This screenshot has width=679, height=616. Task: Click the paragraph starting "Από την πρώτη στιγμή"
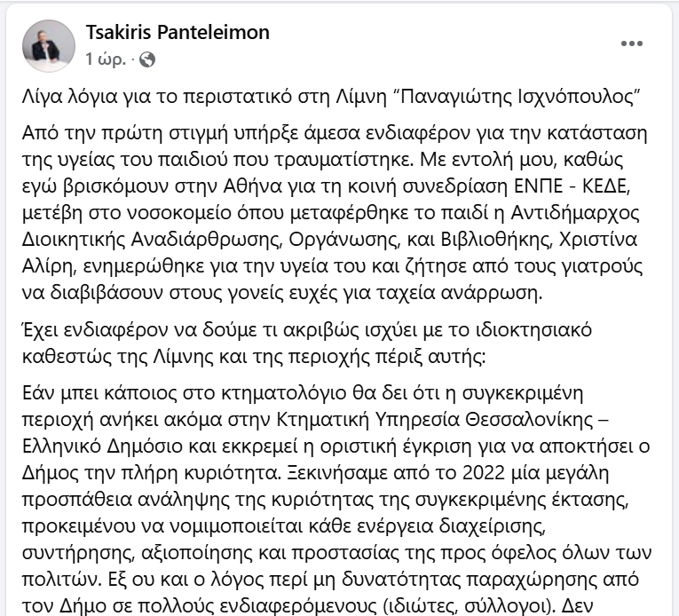[x=336, y=204]
